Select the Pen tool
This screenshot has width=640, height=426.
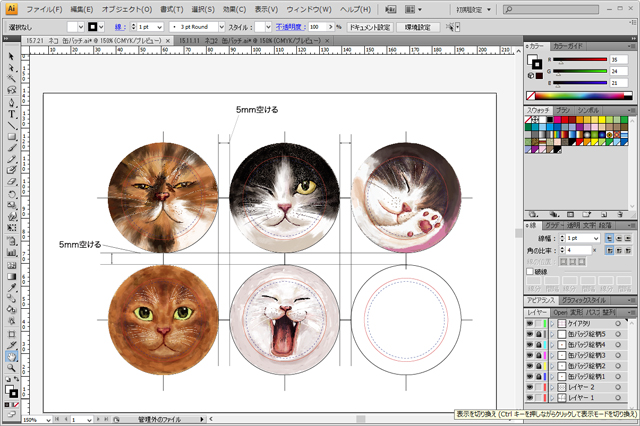(x=10, y=101)
